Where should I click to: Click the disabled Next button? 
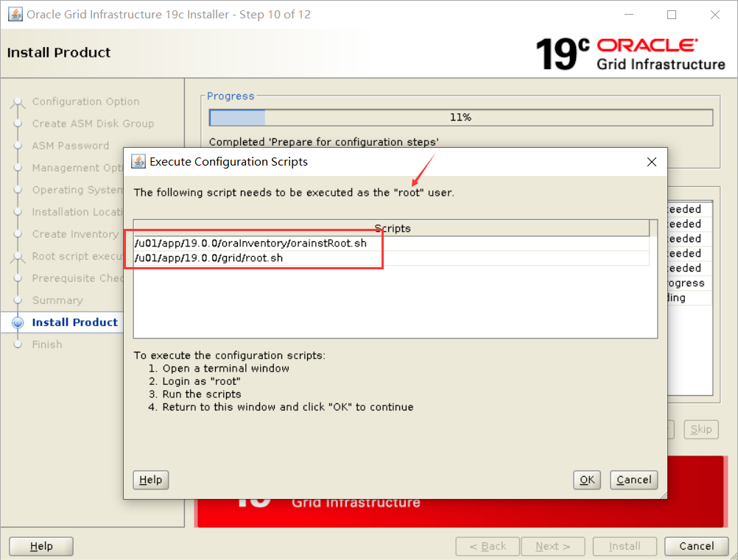(553, 546)
